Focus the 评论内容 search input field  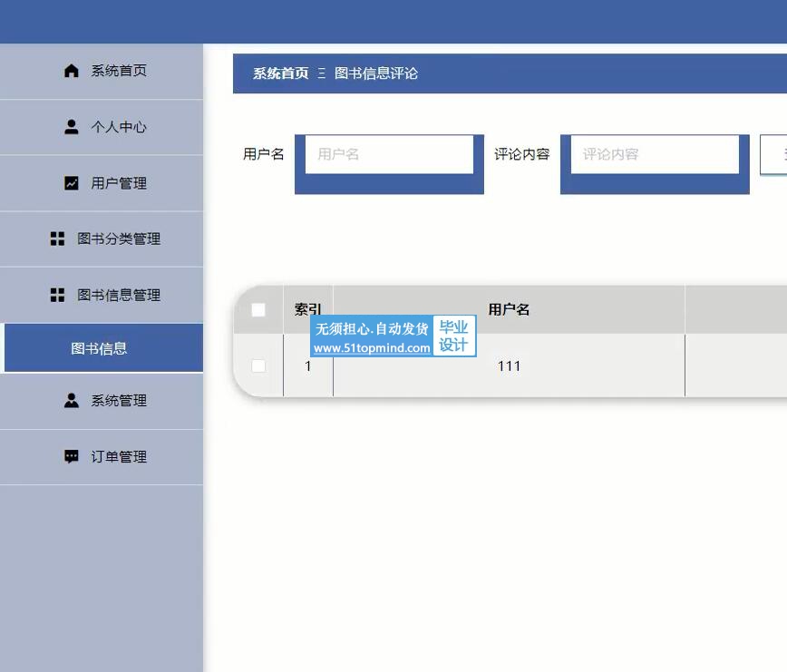pyautogui.click(x=655, y=155)
